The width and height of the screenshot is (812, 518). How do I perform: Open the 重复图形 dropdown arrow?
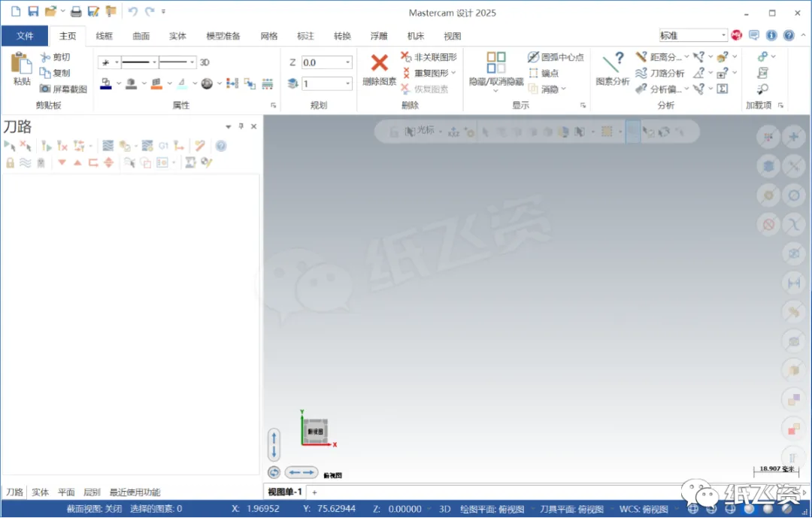[x=453, y=73]
